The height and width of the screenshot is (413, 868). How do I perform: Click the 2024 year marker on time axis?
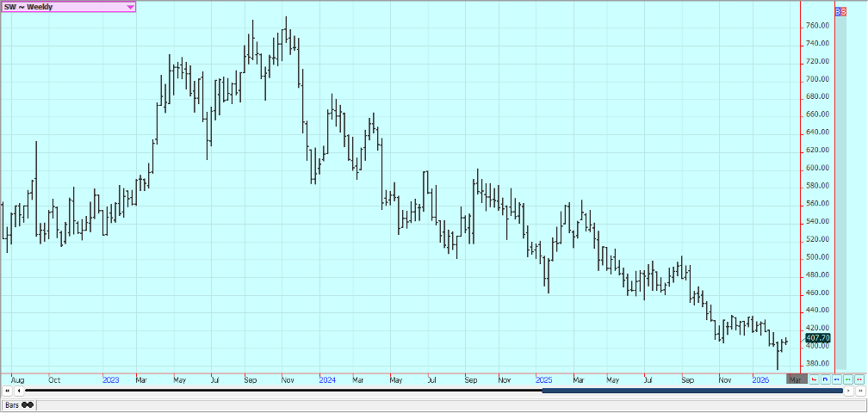pyautogui.click(x=326, y=379)
